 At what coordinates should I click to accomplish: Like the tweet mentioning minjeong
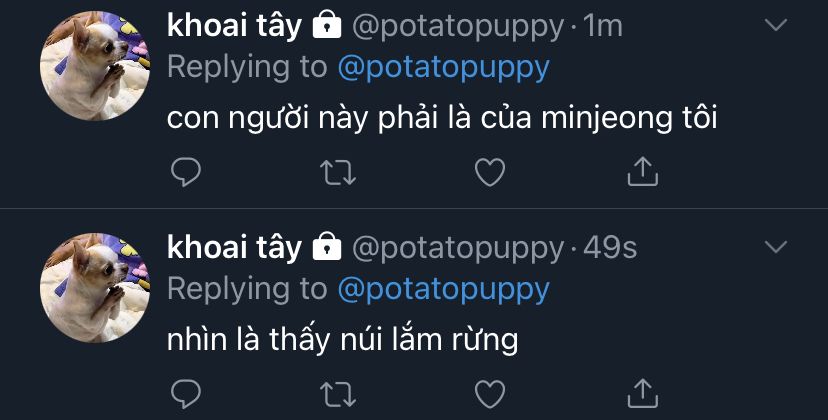tap(489, 173)
